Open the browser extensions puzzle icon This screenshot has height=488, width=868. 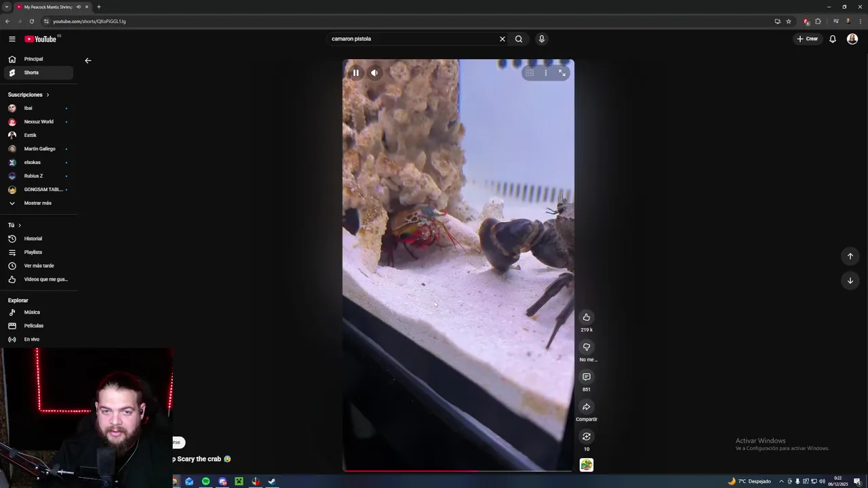tap(818, 21)
